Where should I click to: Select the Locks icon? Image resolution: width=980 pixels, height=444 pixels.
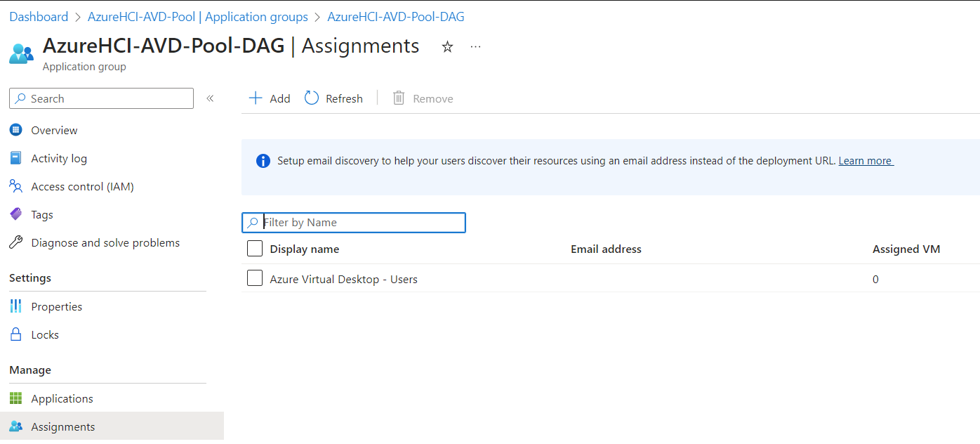15,334
